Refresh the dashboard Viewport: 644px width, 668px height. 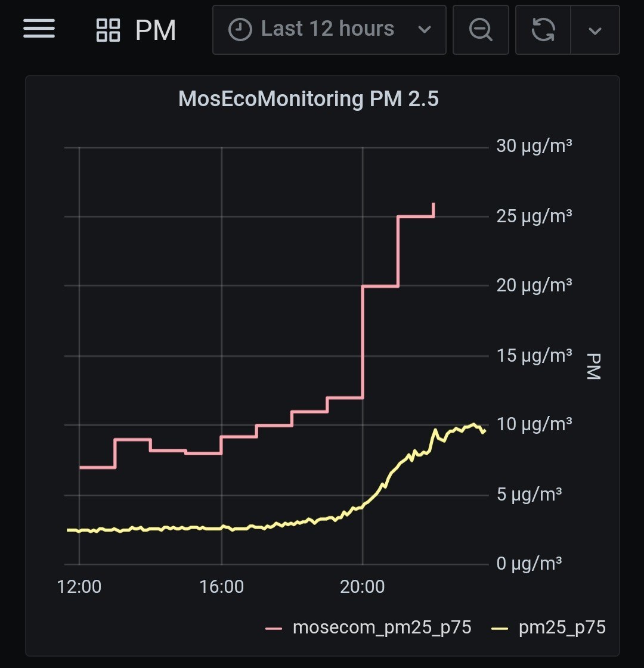coord(543,30)
